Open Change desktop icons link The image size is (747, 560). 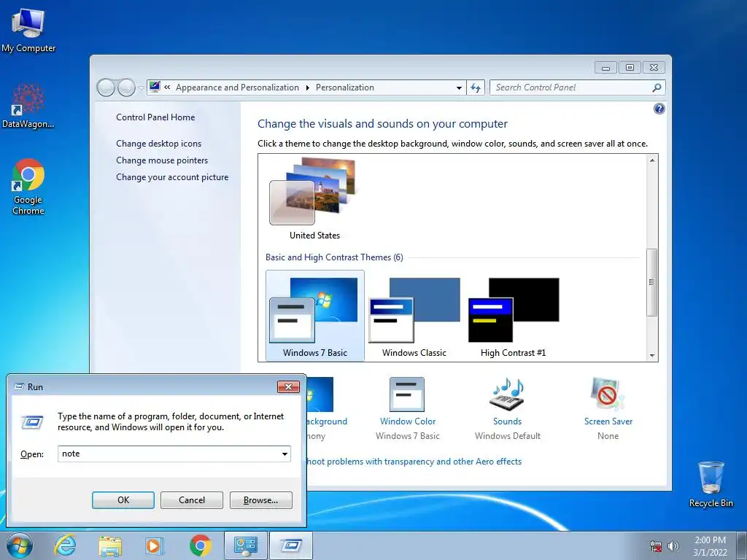[x=158, y=144]
